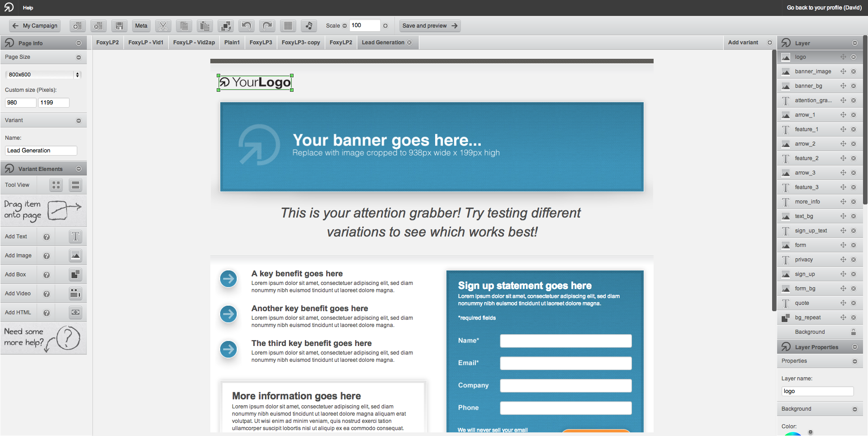Increase the Scale with the plus button
Image resolution: width=868 pixels, height=436 pixels.
click(x=385, y=26)
